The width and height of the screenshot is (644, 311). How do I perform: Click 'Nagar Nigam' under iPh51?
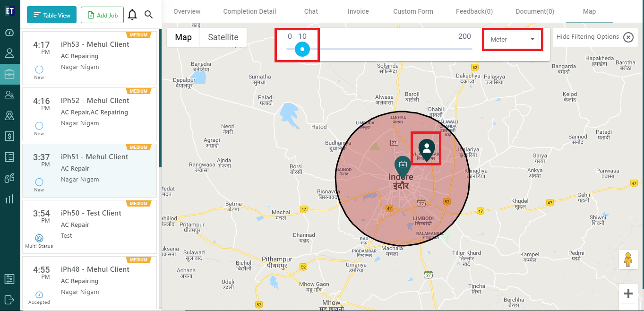pos(80,180)
